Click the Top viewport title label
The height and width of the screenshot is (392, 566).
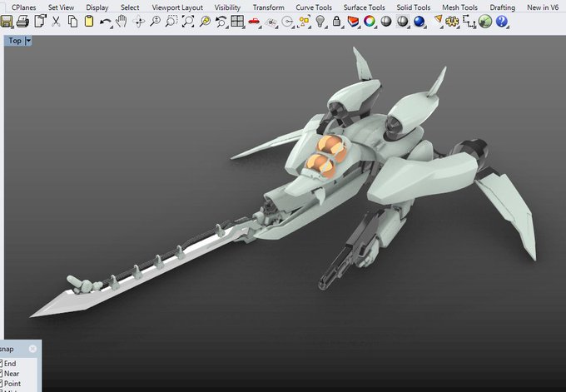click(15, 41)
